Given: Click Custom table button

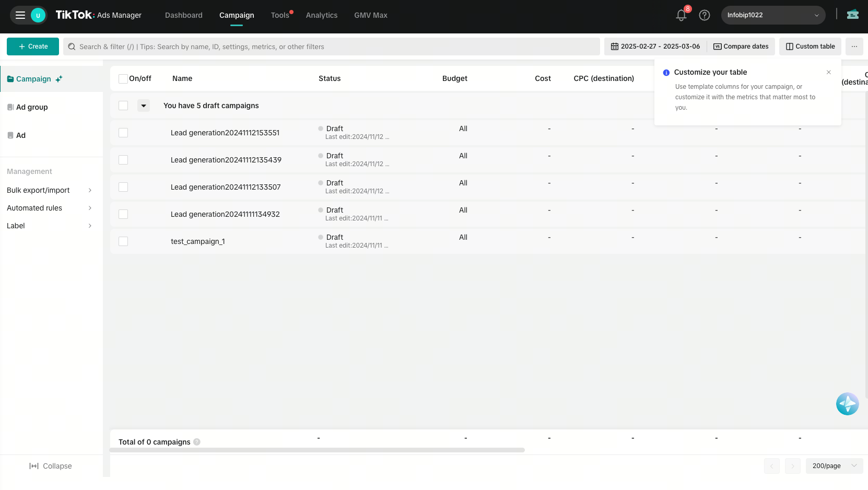Looking at the screenshot, I should (810, 46).
